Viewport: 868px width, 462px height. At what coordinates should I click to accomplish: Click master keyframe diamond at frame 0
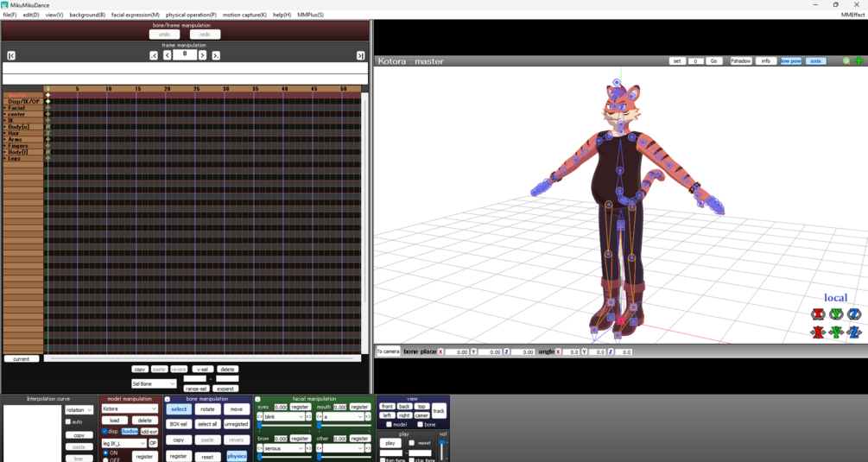pos(48,95)
